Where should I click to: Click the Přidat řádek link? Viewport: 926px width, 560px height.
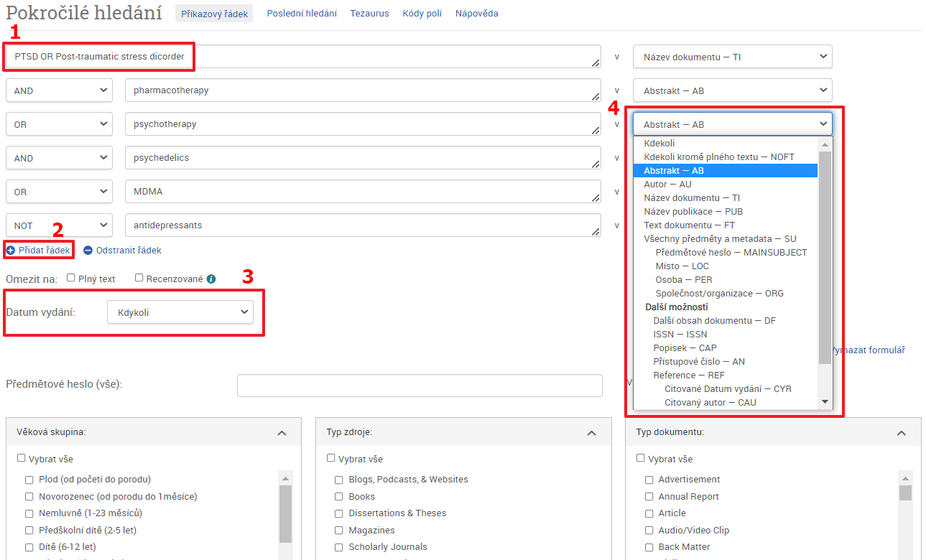pos(45,251)
